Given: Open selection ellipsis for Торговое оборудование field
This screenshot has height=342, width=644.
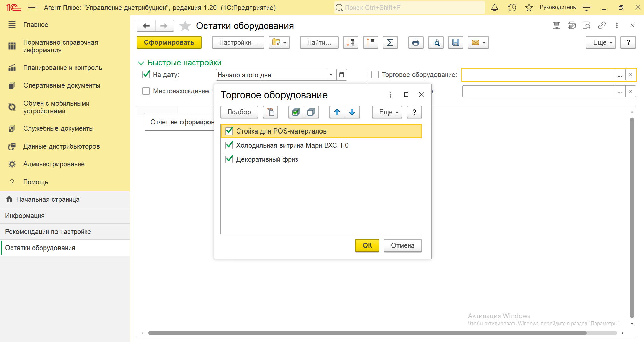Looking at the screenshot, I should pyautogui.click(x=620, y=75).
